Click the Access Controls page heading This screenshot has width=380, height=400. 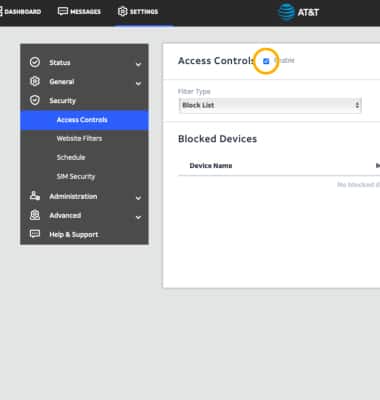216,61
